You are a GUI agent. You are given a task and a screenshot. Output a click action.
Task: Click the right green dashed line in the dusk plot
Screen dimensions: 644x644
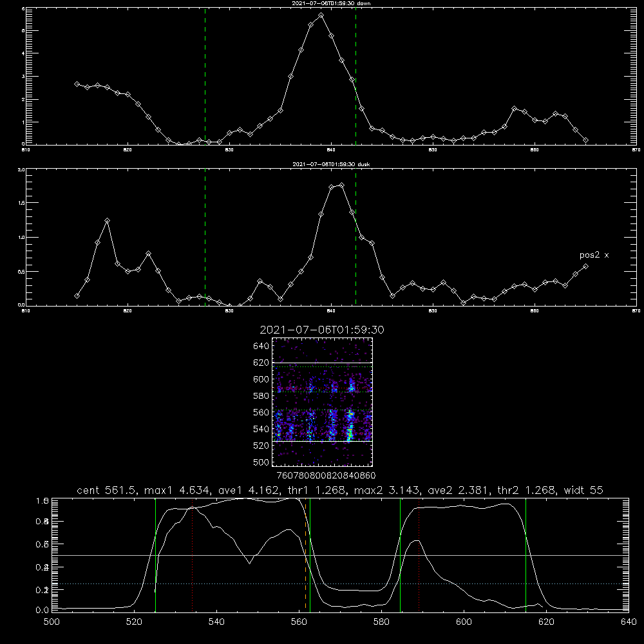(x=355, y=237)
